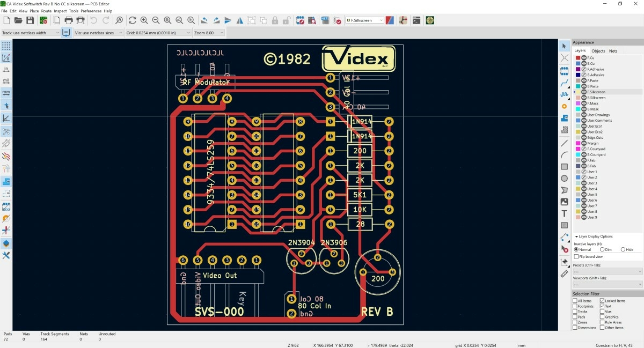The image size is (644, 348).
Task: Switch to the Nets tab
Action: pyautogui.click(x=613, y=51)
